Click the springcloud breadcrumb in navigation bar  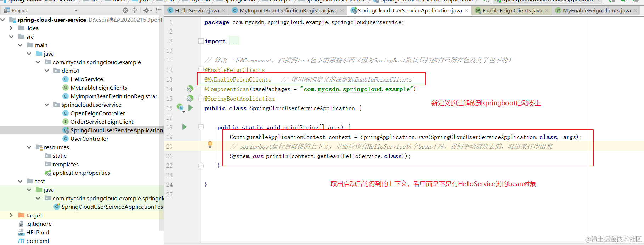click(x=239, y=1)
